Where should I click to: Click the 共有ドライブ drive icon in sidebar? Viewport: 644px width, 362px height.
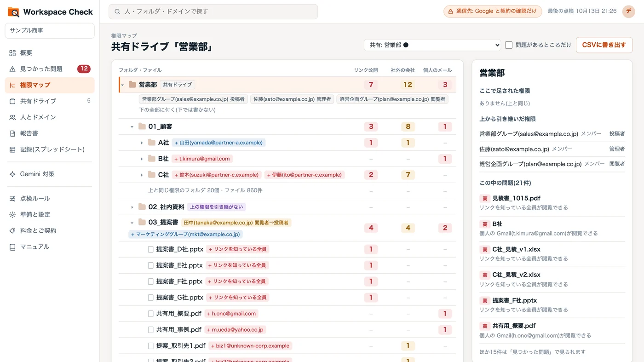[12, 101]
